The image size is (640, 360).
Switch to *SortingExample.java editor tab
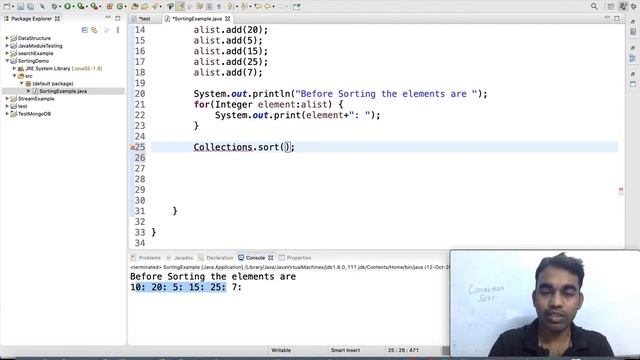coord(197,19)
